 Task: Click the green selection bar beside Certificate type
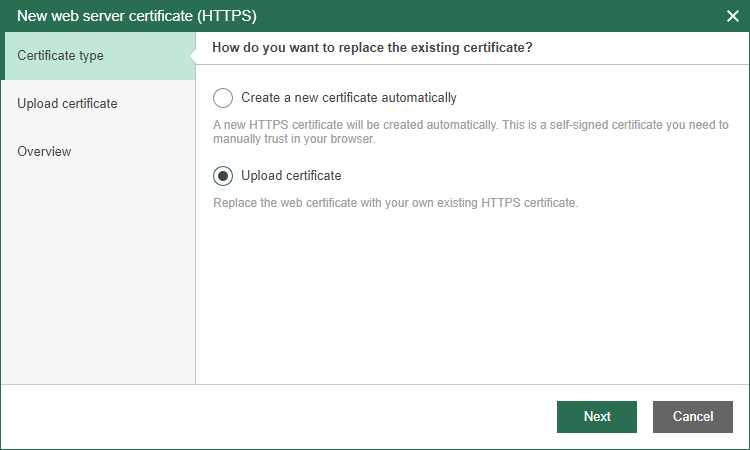pyautogui.click(x=2, y=56)
